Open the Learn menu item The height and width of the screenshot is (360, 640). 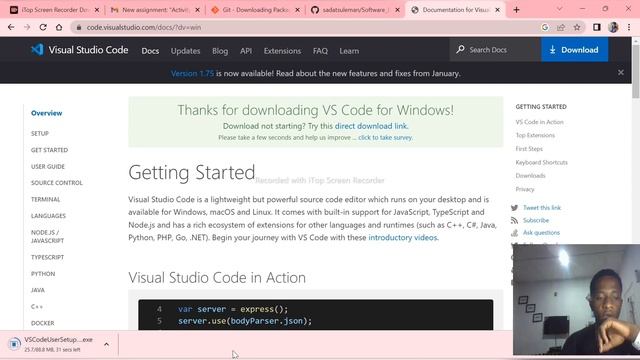349,51
